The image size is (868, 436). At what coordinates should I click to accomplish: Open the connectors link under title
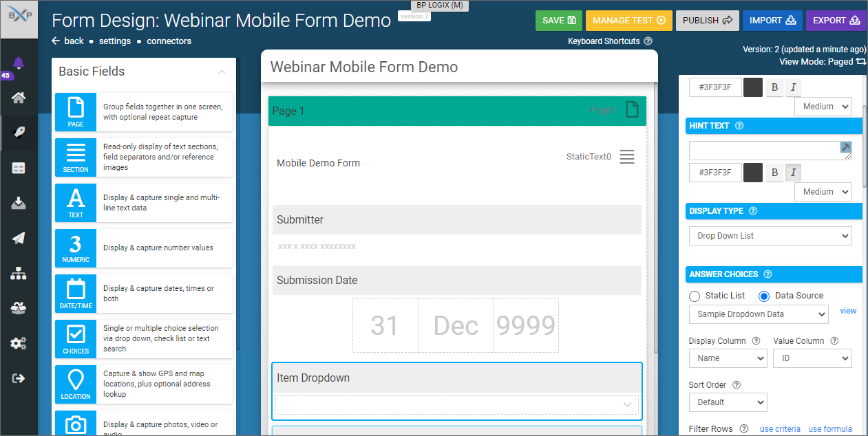point(169,41)
